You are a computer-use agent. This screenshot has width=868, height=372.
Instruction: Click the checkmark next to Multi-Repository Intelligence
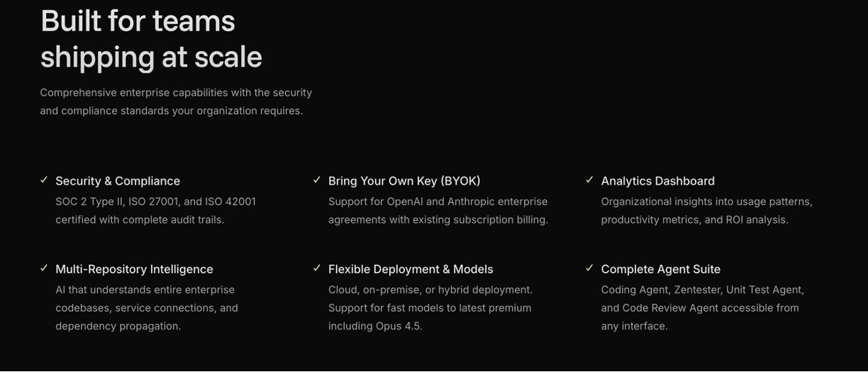(x=44, y=268)
